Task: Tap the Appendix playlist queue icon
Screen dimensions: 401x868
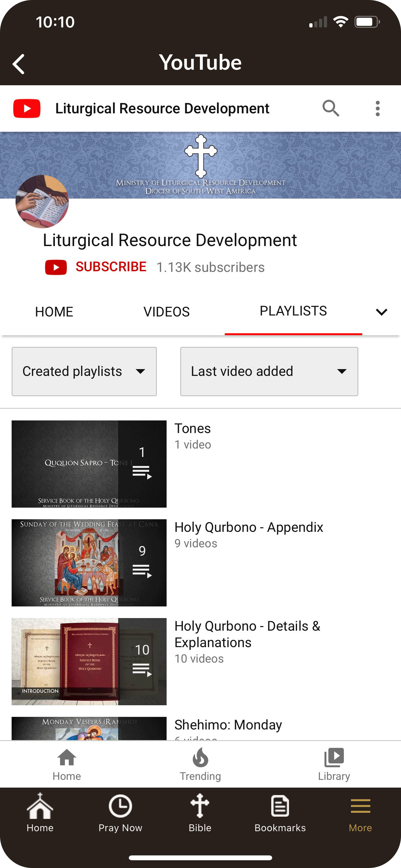Action: coord(142,571)
